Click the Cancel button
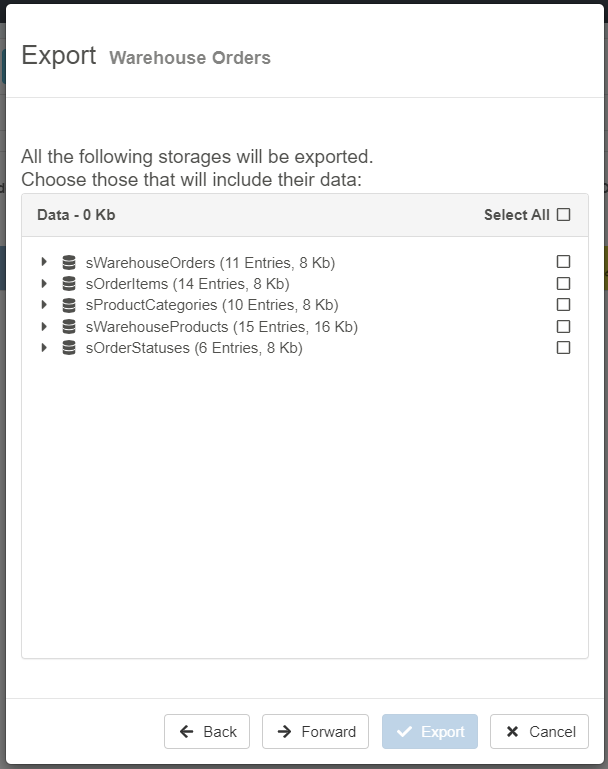 pyautogui.click(x=539, y=732)
